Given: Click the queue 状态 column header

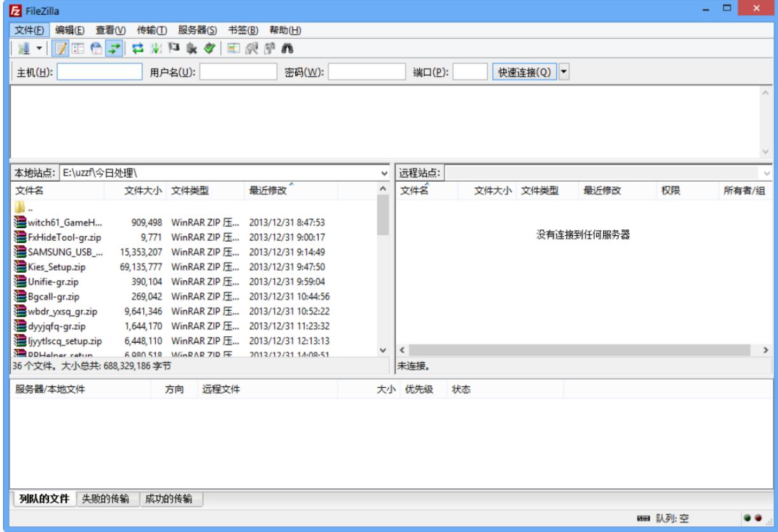Looking at the screenshot, I should click(506, 390).
